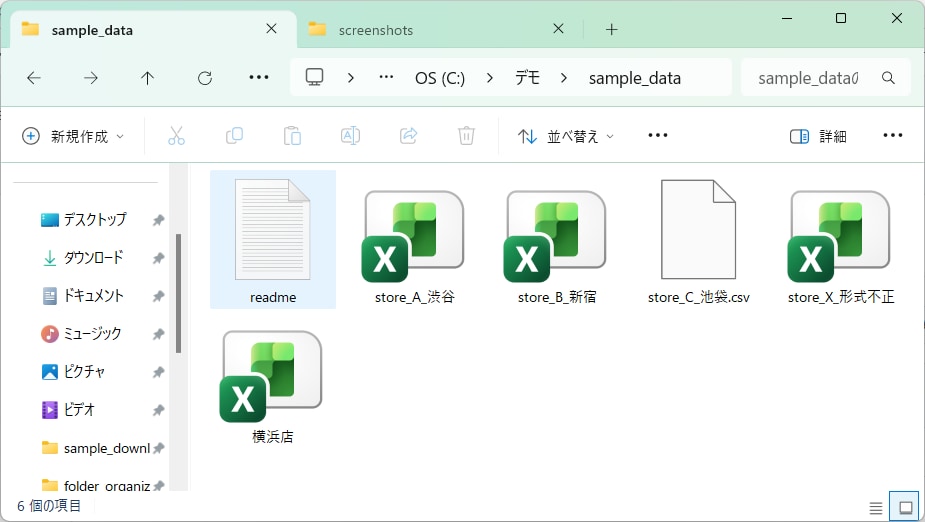Click the pin icon beside ビデオ

click(158, 411)
